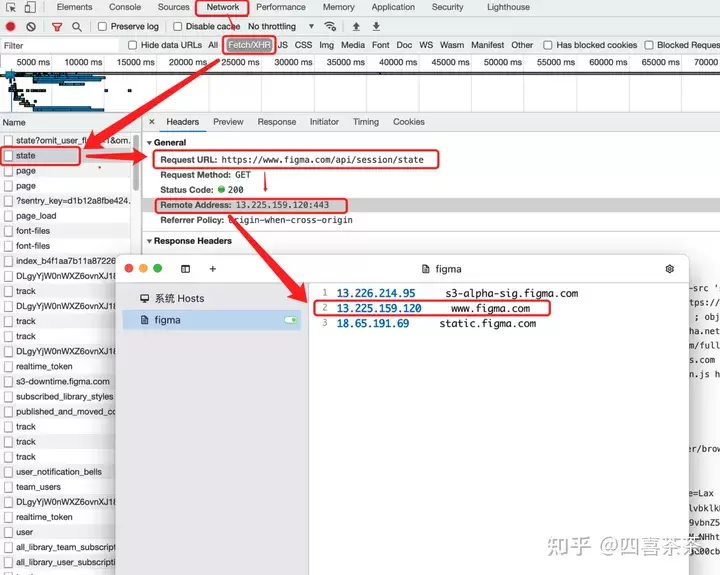720x575 pixels.
Task: Open the Application panel
Action: point(393,7)
